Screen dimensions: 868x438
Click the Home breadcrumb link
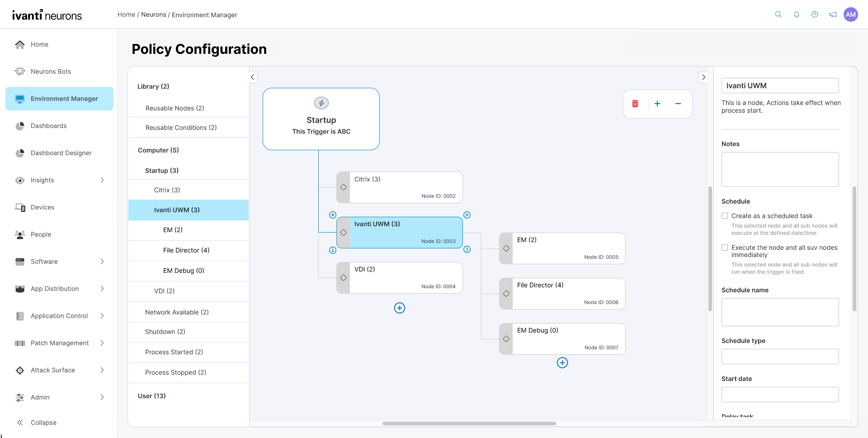point(126,14)
